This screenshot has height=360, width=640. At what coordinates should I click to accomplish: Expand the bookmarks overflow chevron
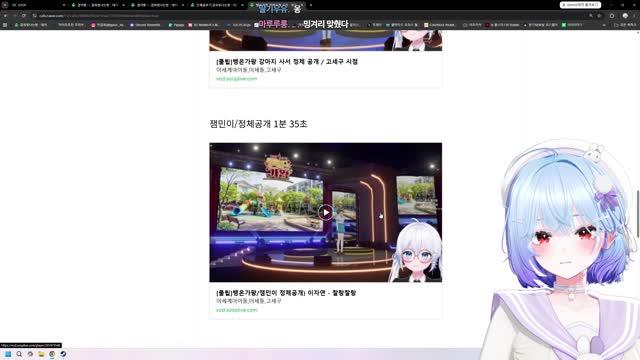[604, 25]
